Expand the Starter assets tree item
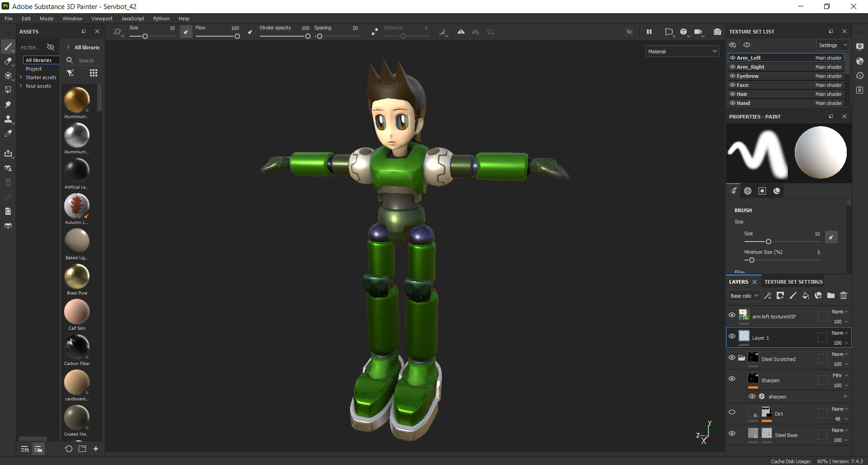Image resolution: width=868 pixels, height=465 pixels. 21,77
